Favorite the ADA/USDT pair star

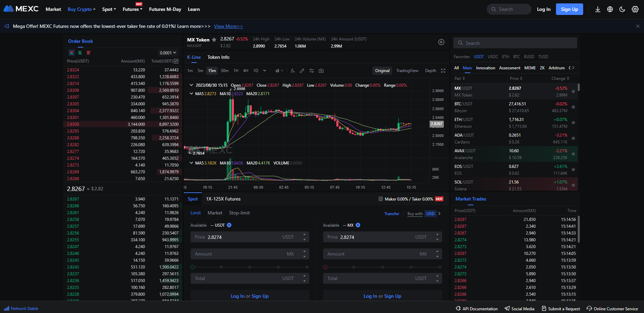point(573,138)
